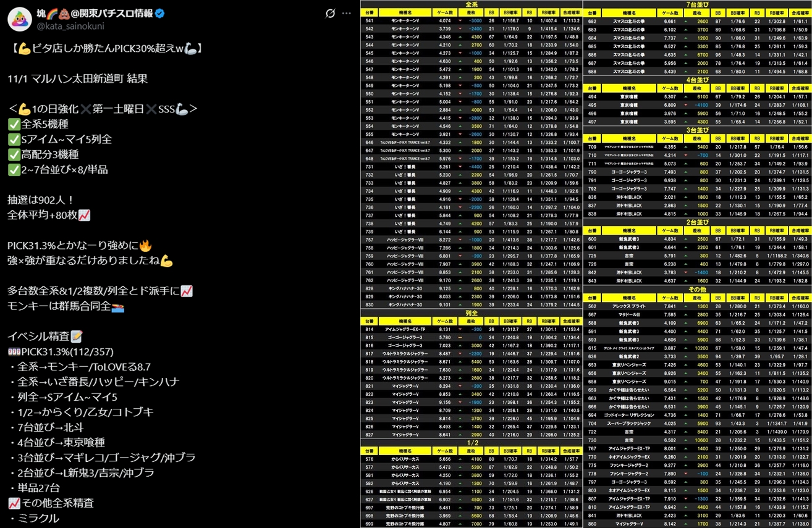
Task: Click the line '7台並び→北斗'
Action: click(46, 427)
